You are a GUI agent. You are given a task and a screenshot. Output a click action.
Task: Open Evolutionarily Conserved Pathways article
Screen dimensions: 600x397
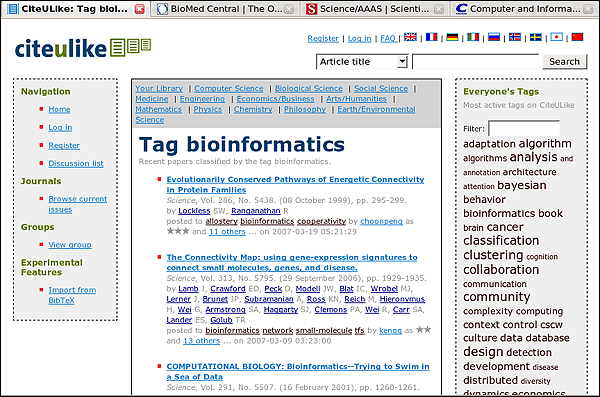click(295, 185)
